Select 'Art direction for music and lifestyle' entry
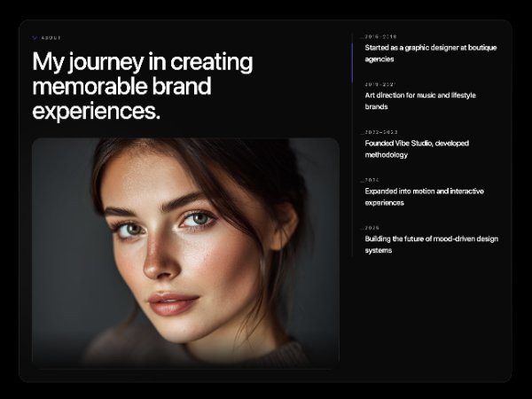Viewport: 532px width, 399px height. pos(420,101)
